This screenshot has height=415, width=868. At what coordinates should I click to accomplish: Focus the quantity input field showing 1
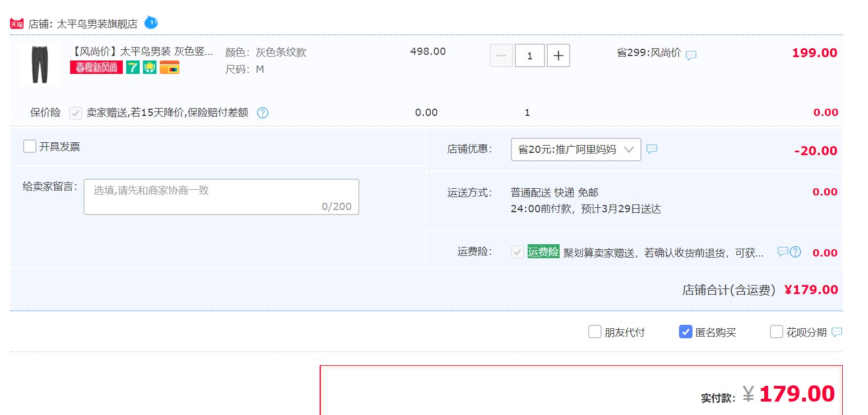(530, 56)
